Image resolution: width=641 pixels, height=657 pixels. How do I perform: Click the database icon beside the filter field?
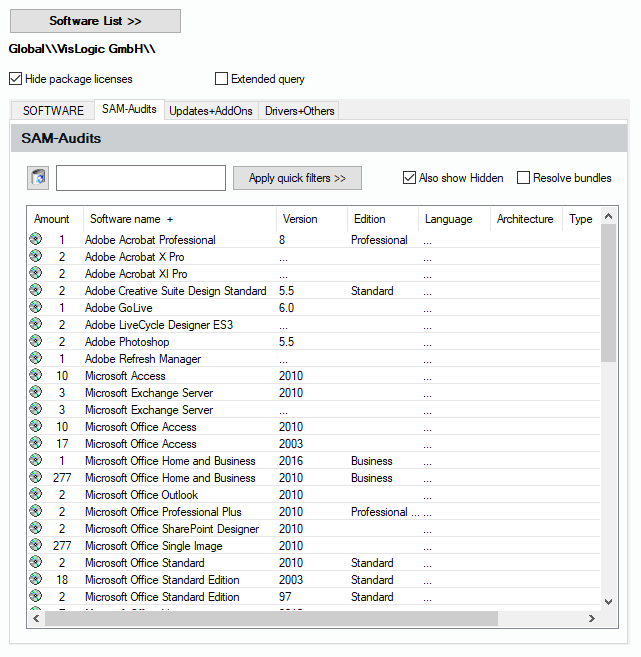[x=38, y=178]
